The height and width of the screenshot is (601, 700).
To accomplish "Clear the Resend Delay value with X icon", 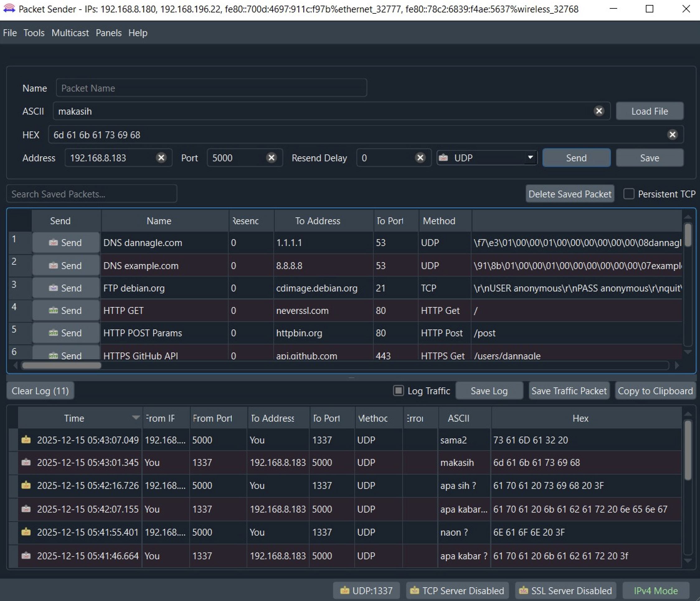I will [x=420, y=158].
